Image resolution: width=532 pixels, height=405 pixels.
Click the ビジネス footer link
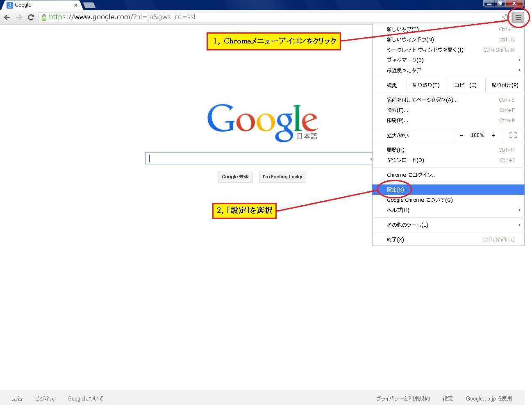[x=45, y=398]
